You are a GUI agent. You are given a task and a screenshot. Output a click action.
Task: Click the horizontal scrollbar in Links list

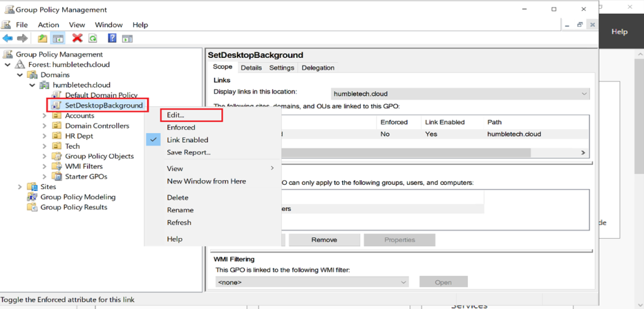(x=402, y=153)
